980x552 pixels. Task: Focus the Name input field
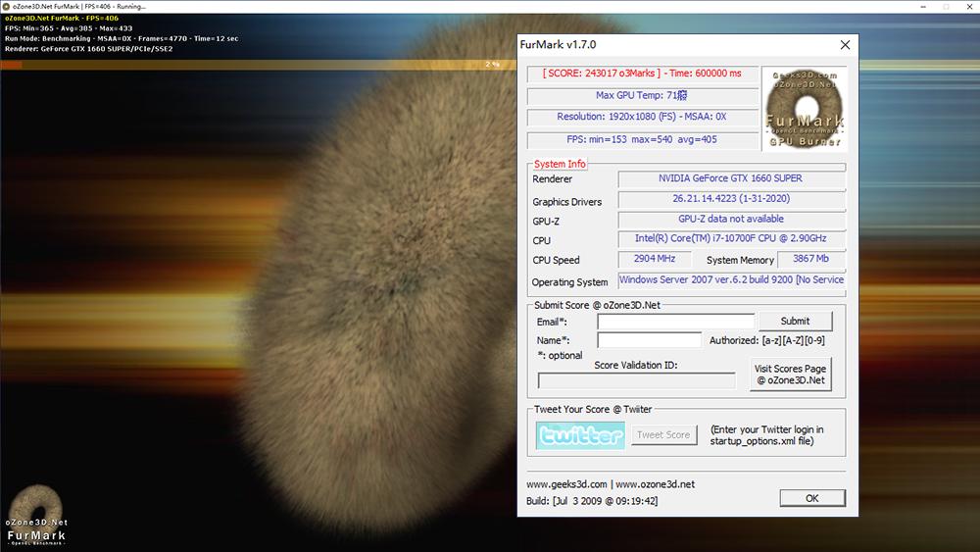tap(649, 340)
